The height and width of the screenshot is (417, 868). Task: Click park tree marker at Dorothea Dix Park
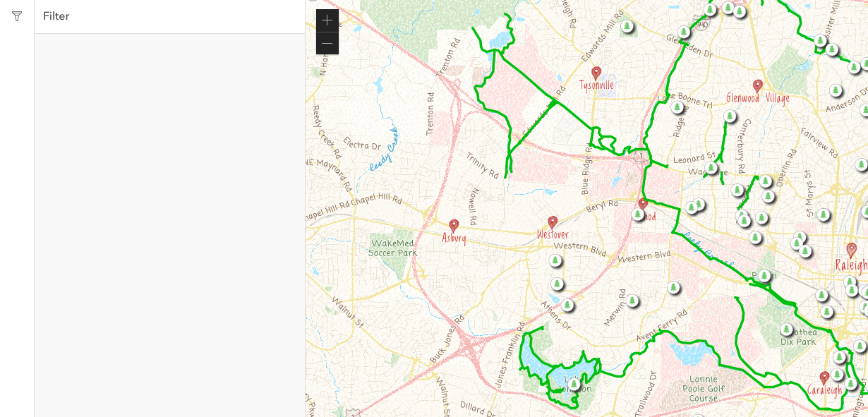(x=787, y=330)
